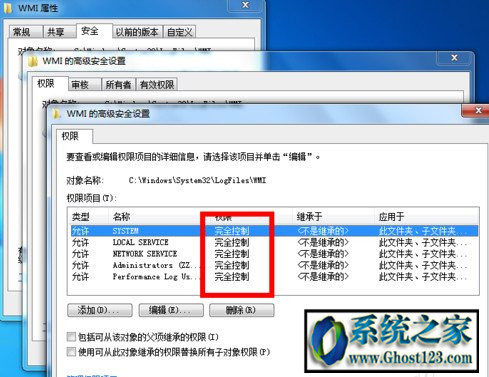
Task: Click the 添加(D)... button
Action: pyautogui.click(x=99, y=310)
